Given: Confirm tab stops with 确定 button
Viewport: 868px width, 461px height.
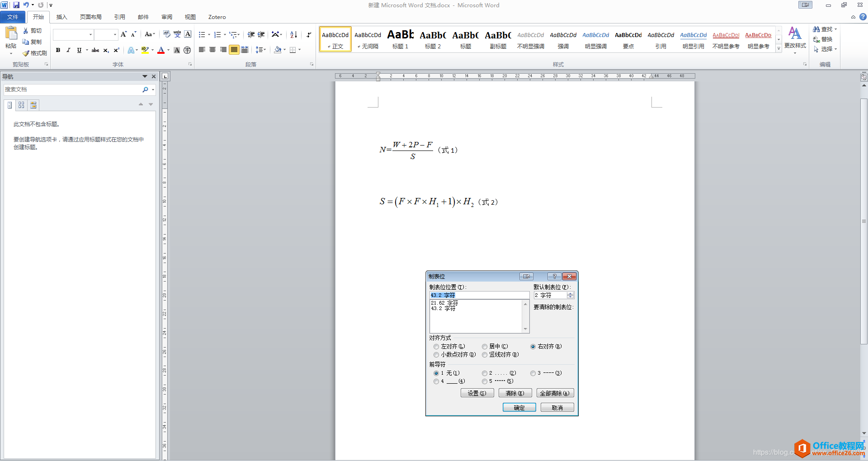Looking at the screenshot, I should [519, 407].
